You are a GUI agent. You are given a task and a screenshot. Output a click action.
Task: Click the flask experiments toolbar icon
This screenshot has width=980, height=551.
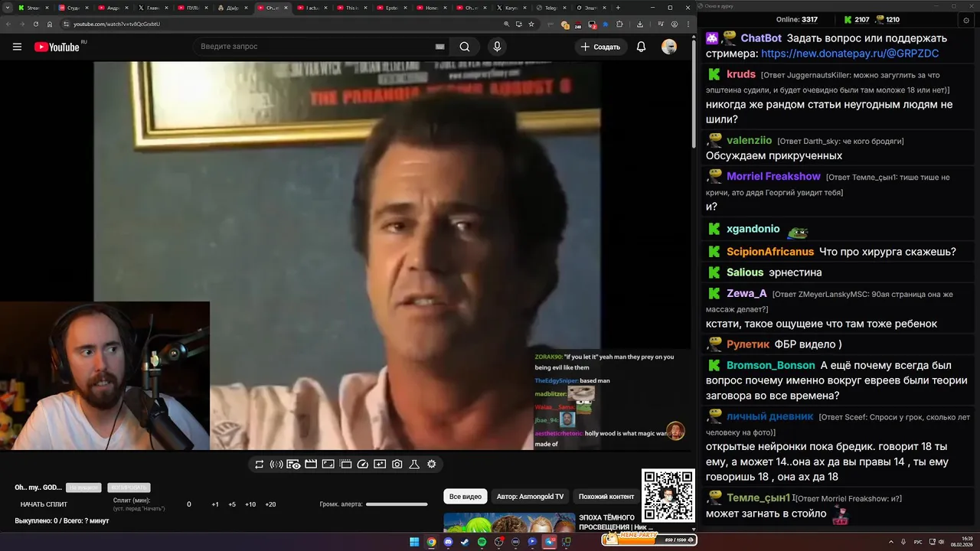pyautogui.click(x=414, y=465)
